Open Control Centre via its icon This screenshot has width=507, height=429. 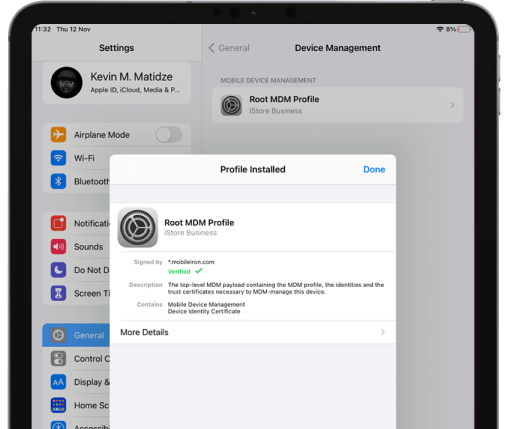58,359
